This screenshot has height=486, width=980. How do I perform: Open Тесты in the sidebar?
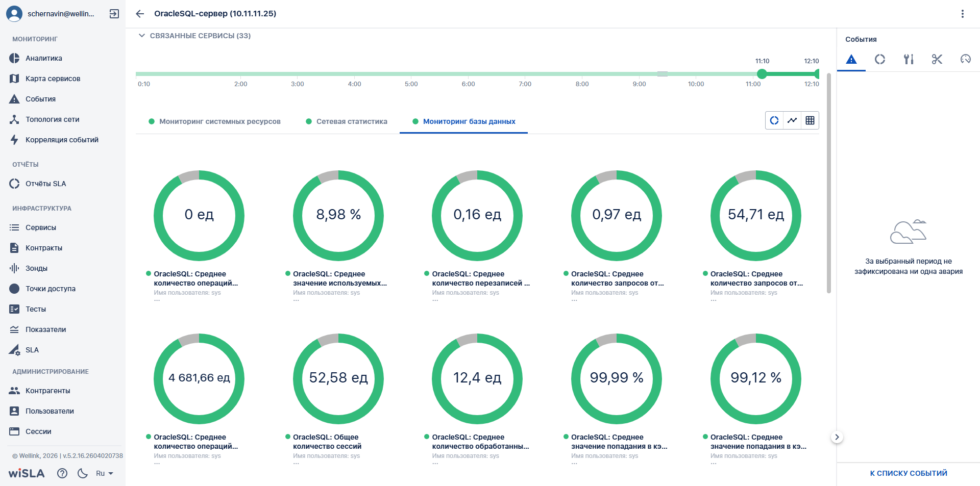63,309
